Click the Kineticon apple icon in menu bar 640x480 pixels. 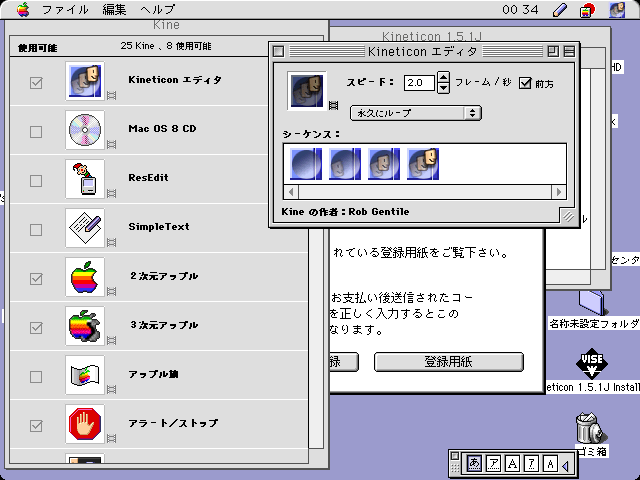pyautogui.click(x=587, y=10)
